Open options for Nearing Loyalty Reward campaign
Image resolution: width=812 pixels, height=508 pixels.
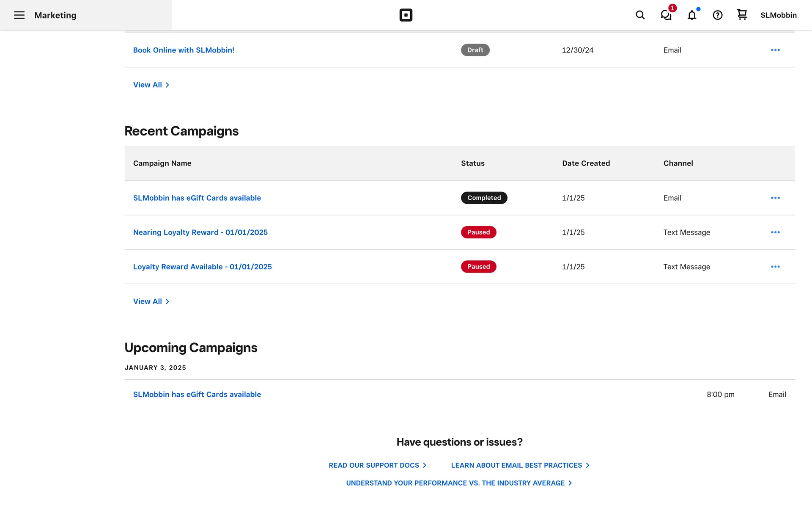(775, 232)
